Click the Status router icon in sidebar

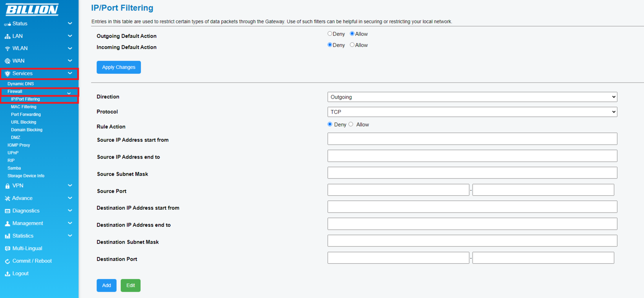click(7, 24)
